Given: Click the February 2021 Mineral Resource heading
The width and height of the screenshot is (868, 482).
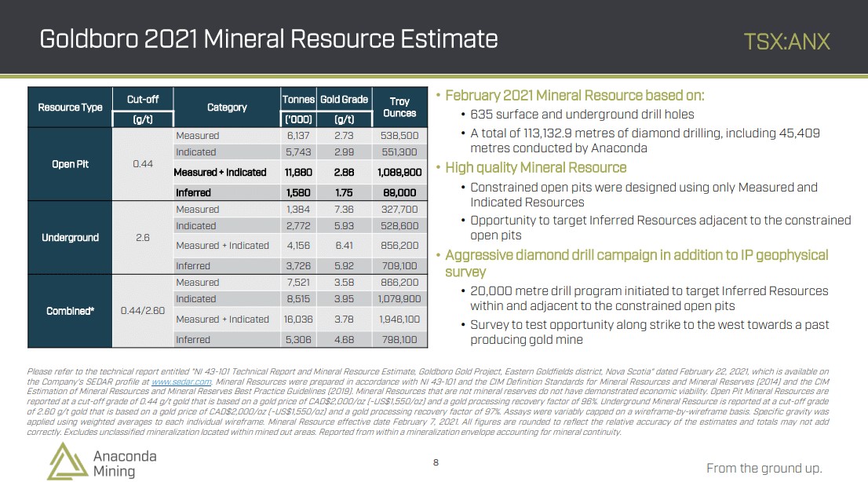Looking at the screenshot, I should coord(574,96).
